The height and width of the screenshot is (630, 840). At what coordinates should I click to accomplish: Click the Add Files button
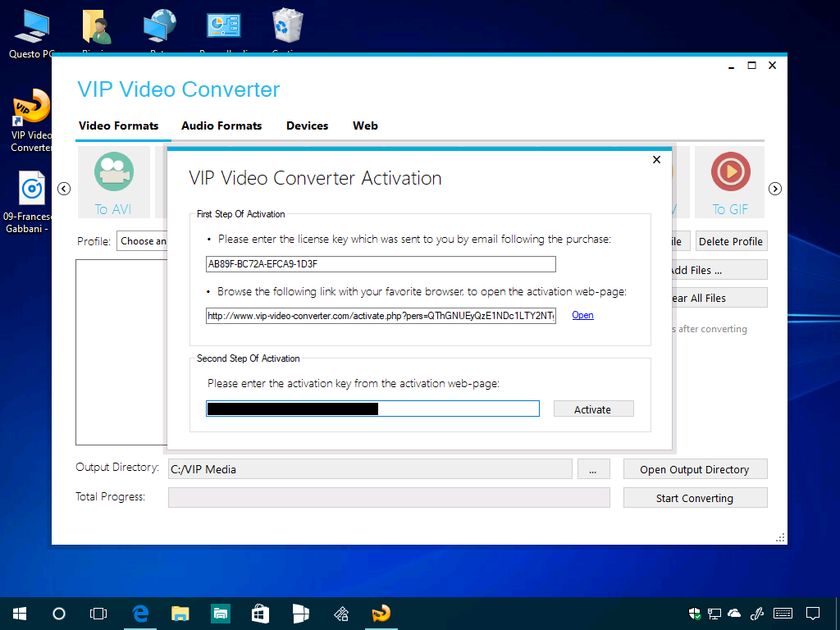pos(719,270)
